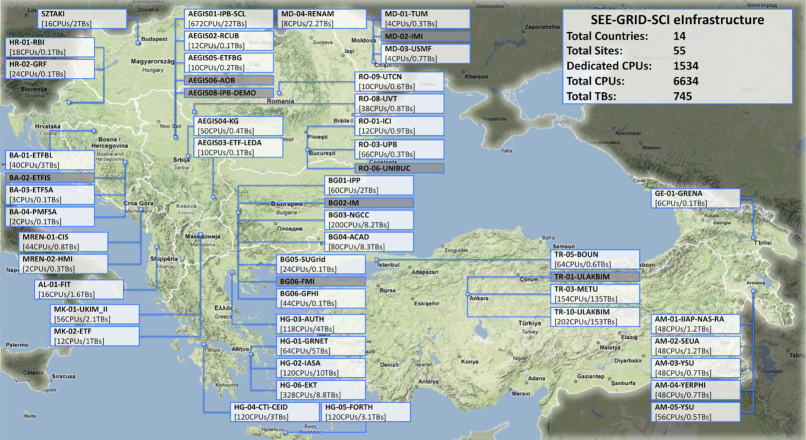Screen dimensions: 806x440
Task: Click the MK-02-ETF site label
Action: tap(95, 336)
